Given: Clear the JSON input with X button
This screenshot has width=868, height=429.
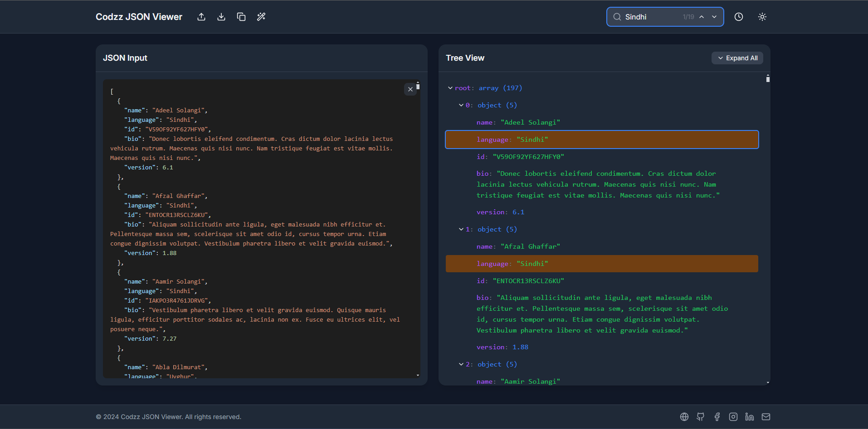Looking at the screenshot, I should pos(410,89).
